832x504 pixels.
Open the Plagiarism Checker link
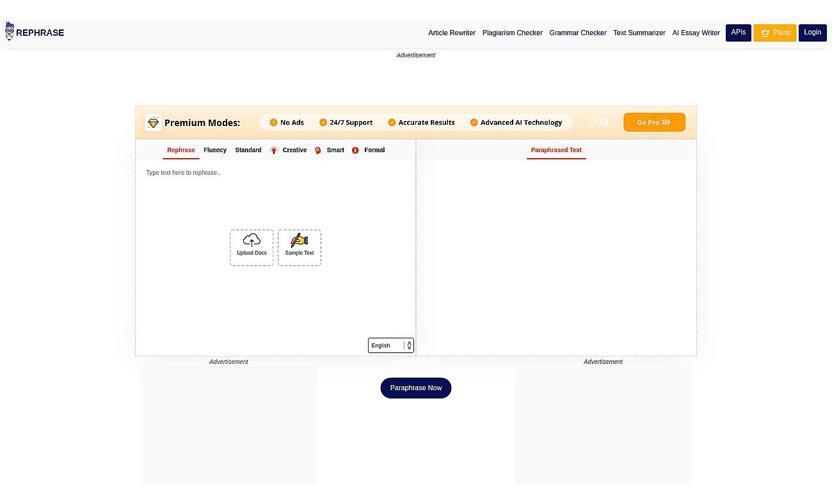click(x=513, y=33)
